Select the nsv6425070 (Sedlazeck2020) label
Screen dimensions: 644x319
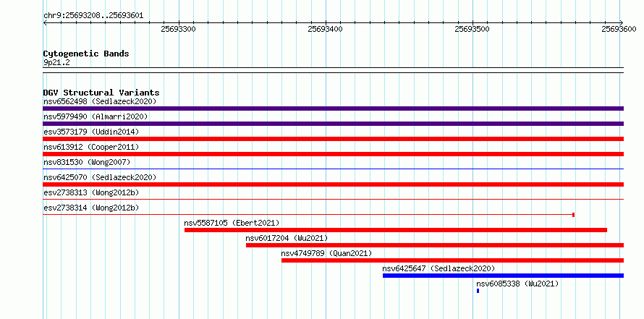point(100,177)
